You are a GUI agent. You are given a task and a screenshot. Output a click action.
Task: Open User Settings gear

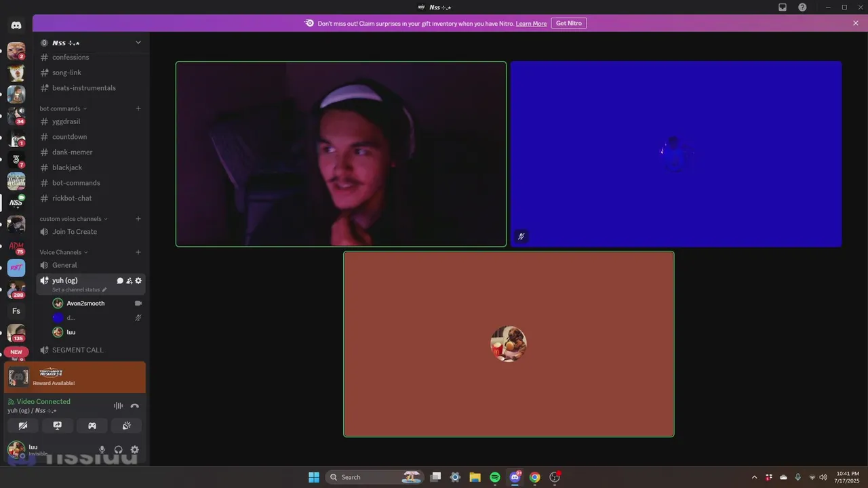134,449
